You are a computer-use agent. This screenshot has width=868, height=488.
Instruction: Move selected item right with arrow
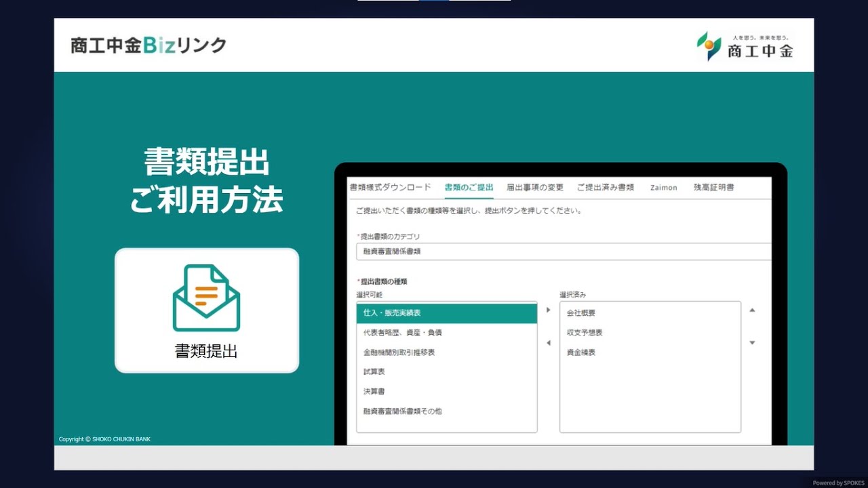pos(549,310)
